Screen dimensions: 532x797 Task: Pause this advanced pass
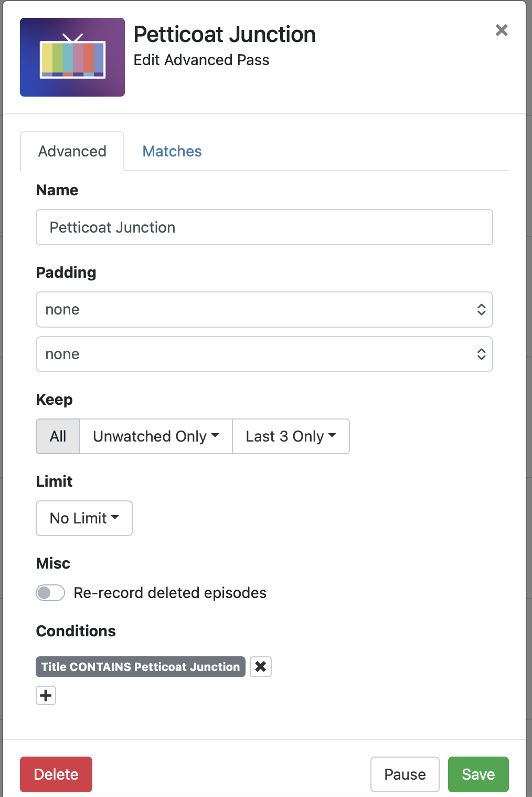click(x=405, y=774)
